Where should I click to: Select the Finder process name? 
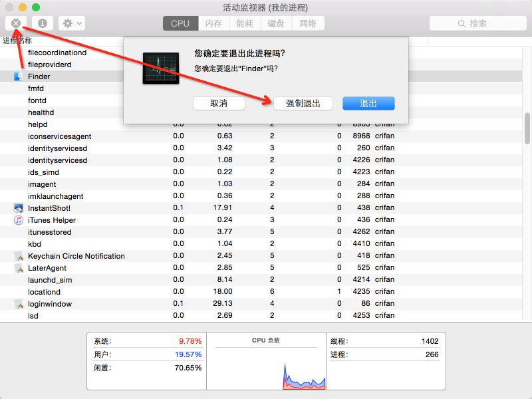tap(39, 76)
